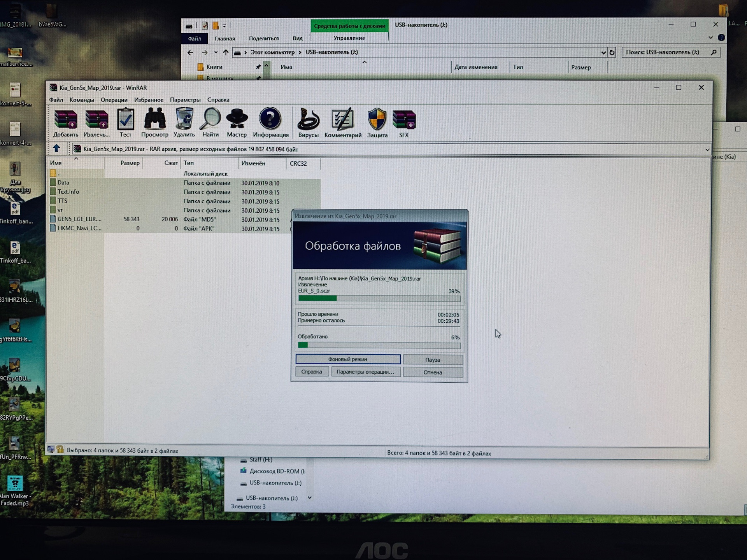This screenshot has width=747, height=560.
Task: Sort by Имя column in WinRAR
Action: (76, 163)
